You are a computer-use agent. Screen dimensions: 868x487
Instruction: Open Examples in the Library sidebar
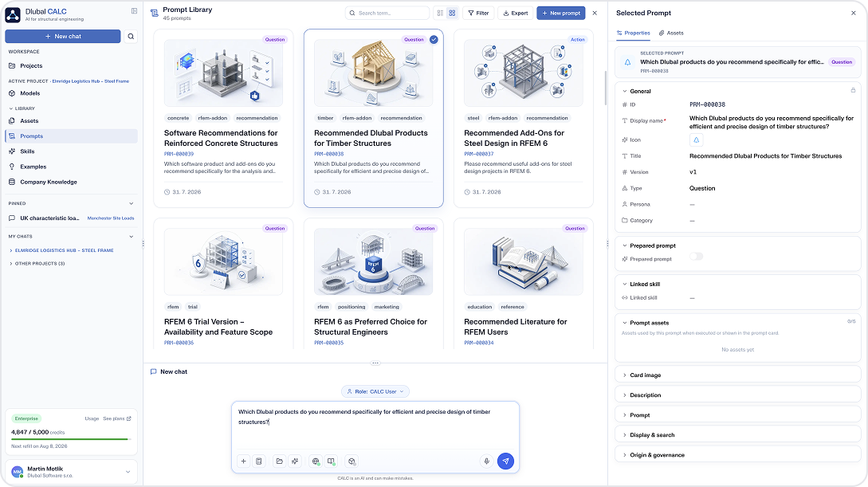point(72,167)
